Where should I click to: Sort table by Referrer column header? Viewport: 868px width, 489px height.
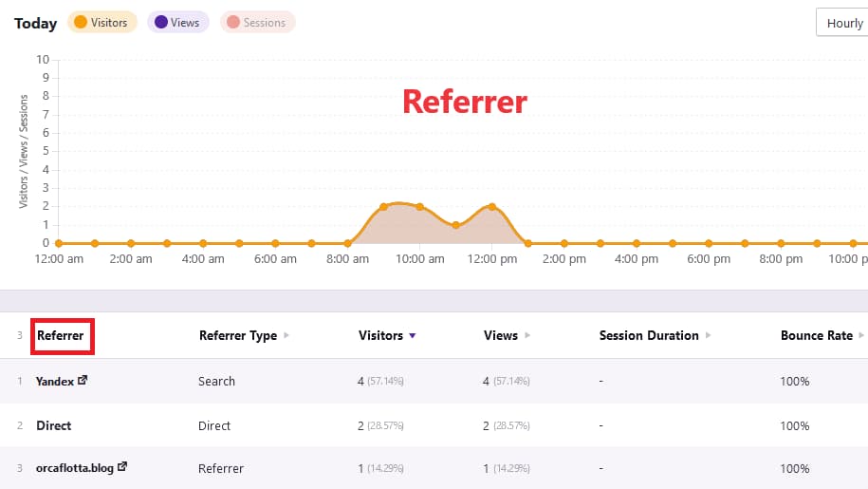click(60, 336)
